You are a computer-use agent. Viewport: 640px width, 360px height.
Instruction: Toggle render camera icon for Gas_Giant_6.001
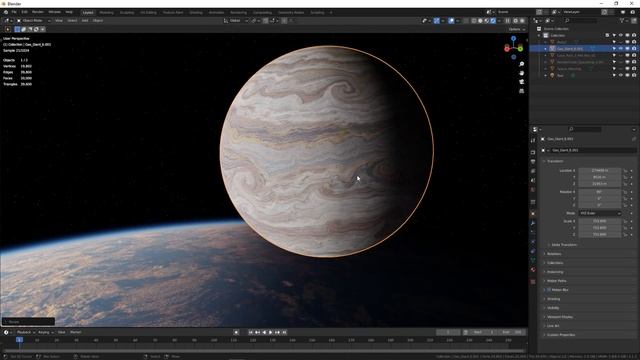pyautogui.click(x=634, y=49)
